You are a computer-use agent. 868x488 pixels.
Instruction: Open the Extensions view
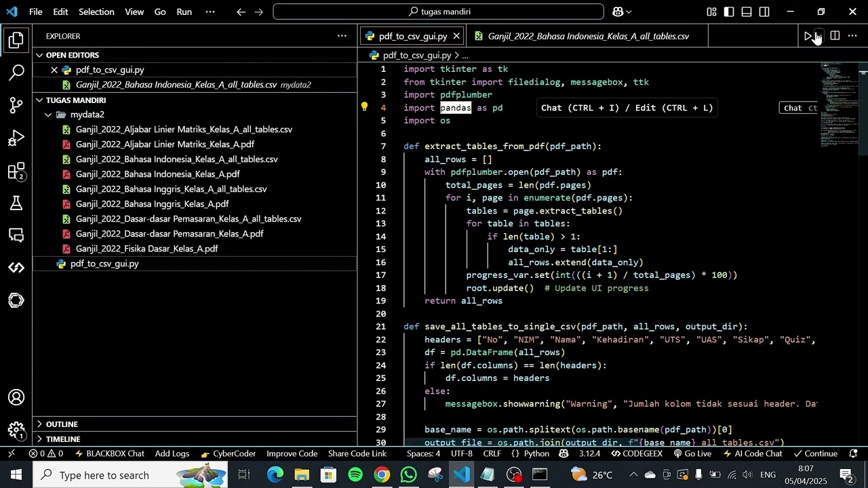coord(16,171)
